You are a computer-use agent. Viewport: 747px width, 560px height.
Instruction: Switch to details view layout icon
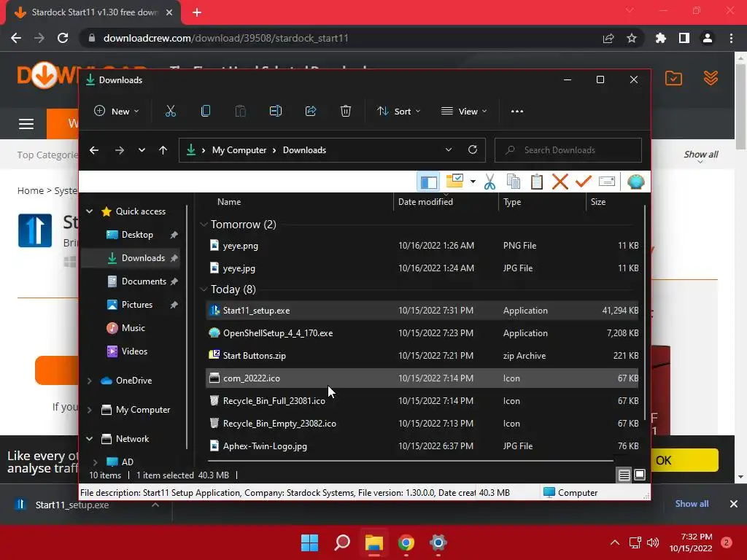[624, 475]
